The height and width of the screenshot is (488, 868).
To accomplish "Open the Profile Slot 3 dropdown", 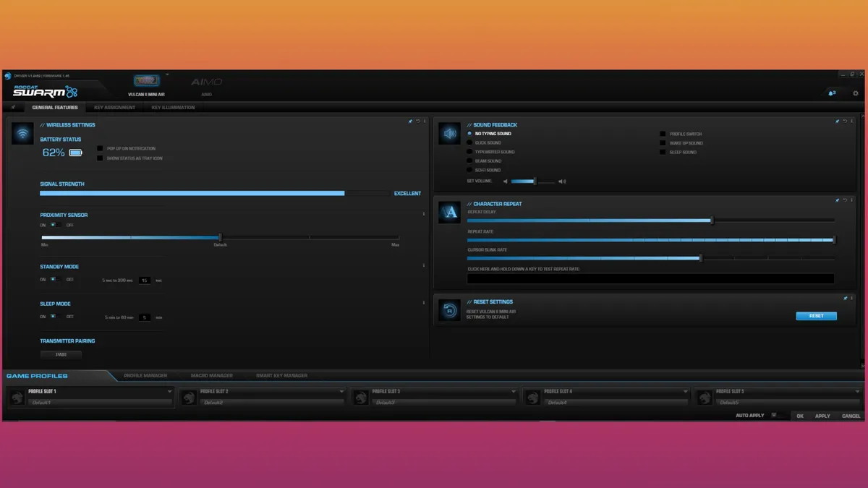I will pyautogui.click(x=514, y=392).
